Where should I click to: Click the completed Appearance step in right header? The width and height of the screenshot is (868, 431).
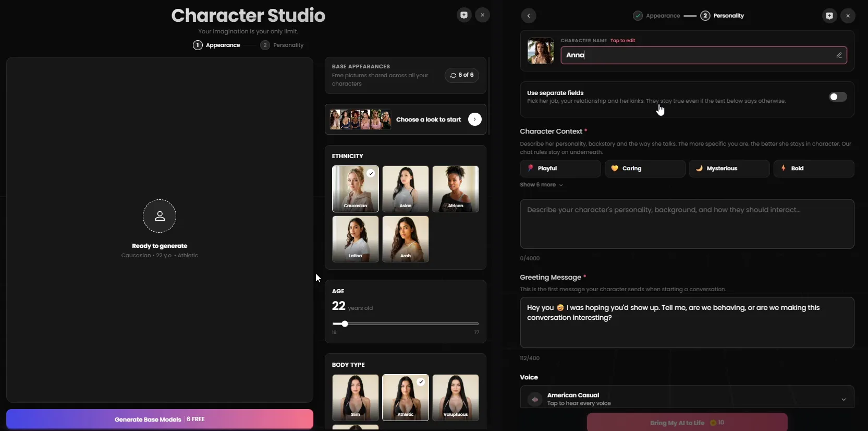tap(656, 16)
